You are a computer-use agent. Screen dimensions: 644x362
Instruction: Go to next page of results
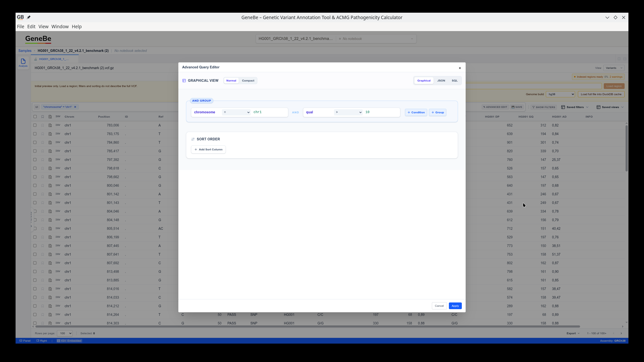point(621,333)
